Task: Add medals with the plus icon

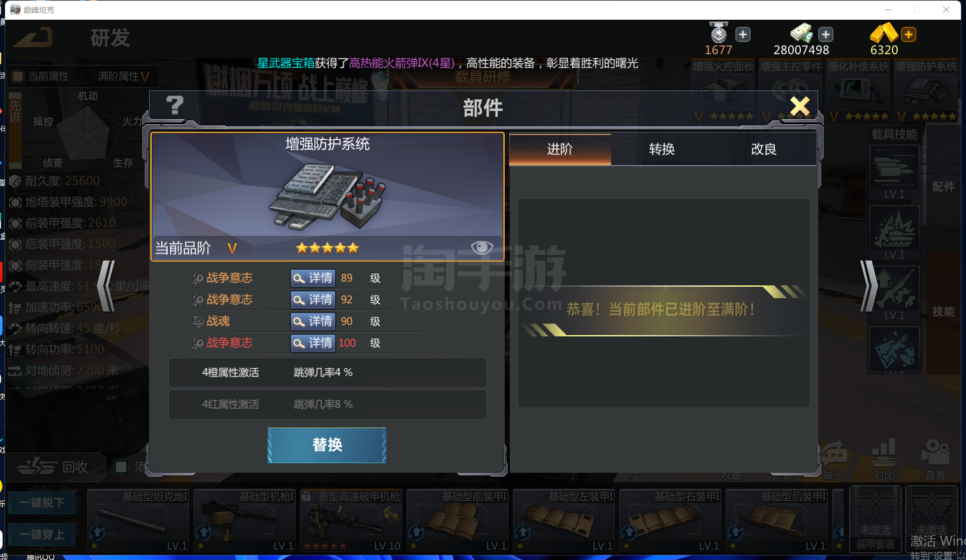Action: [743, 34]
